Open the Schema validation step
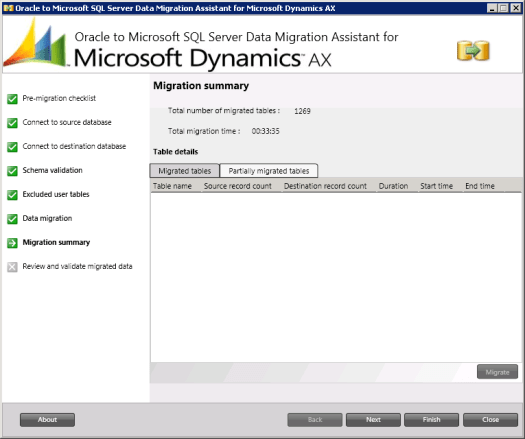 52,170
